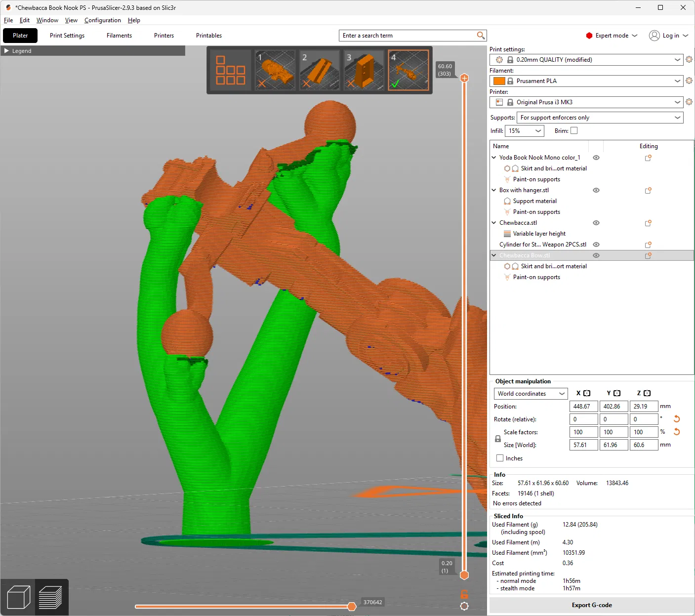Click Variable layer height icon under Chewbacca.stl
Viewport: 695px width, 616px height.
(507, 234)
